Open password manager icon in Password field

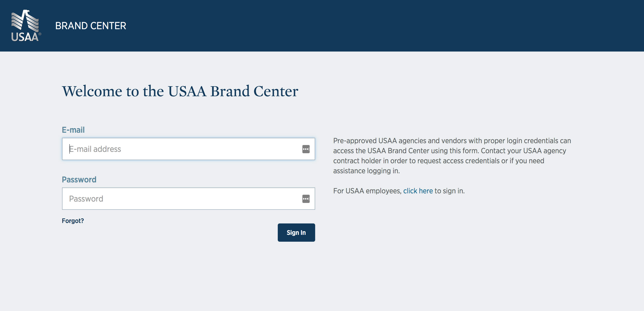(x=306, y=199)
